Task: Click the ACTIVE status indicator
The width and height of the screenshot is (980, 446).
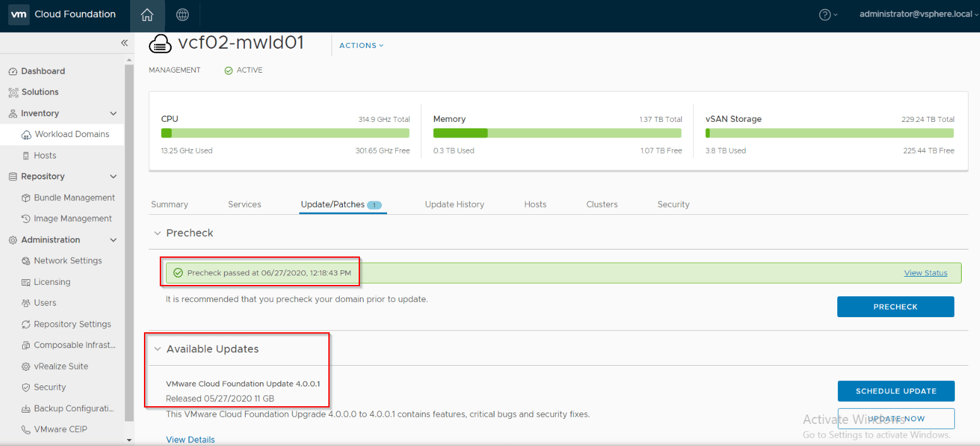Action: pos(244,70)
